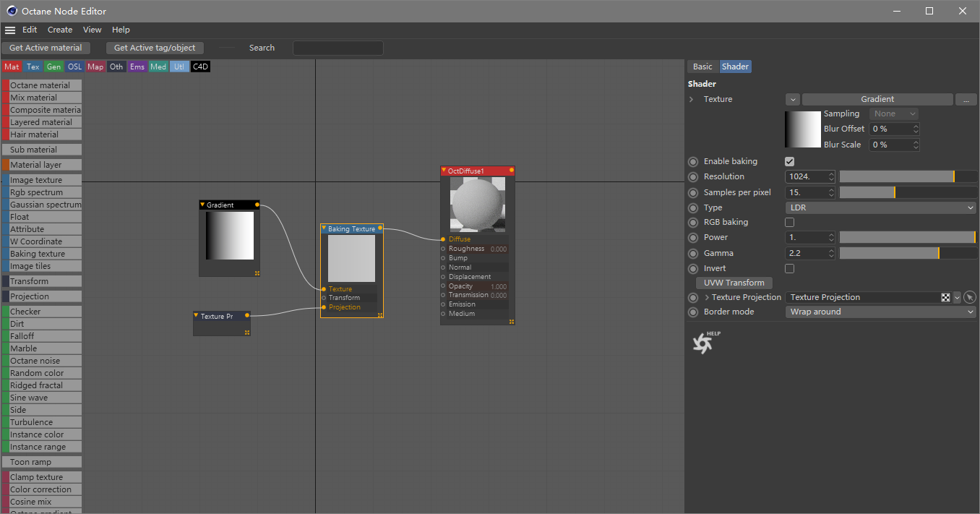Click Get Active tag/object button
The image size is (980, 514).
tap(155, 48)
